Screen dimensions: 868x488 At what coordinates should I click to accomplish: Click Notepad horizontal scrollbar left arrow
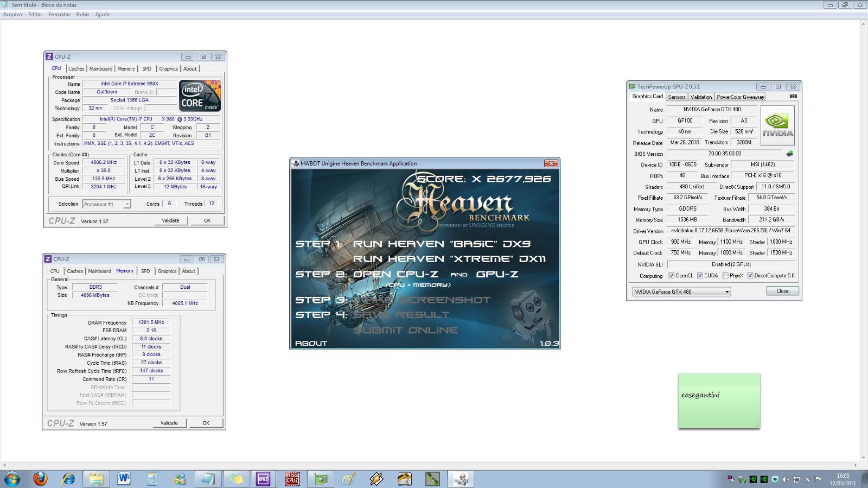click(4, 465)
